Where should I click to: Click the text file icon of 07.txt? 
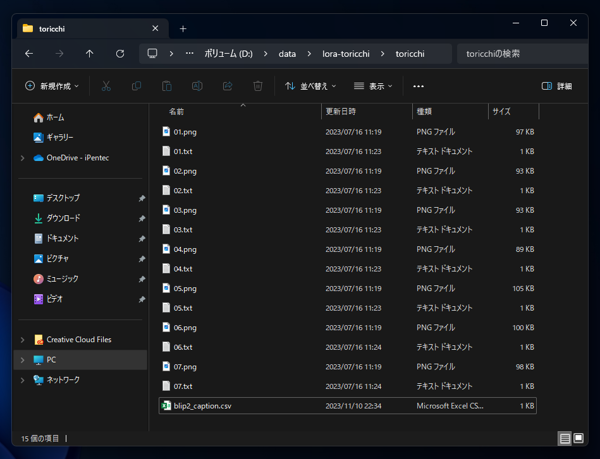tap(166, 386)
